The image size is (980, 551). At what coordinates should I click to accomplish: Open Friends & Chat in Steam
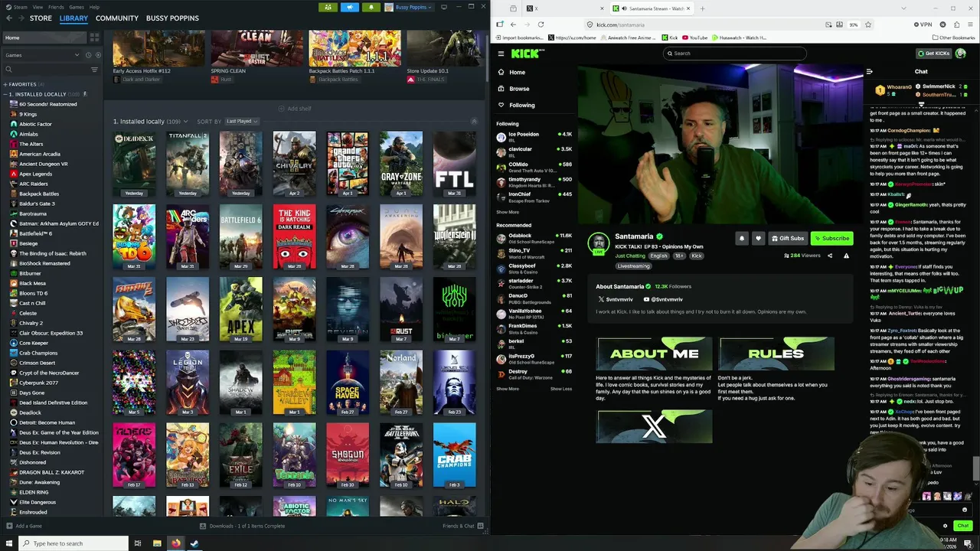(x=462, y=526)
